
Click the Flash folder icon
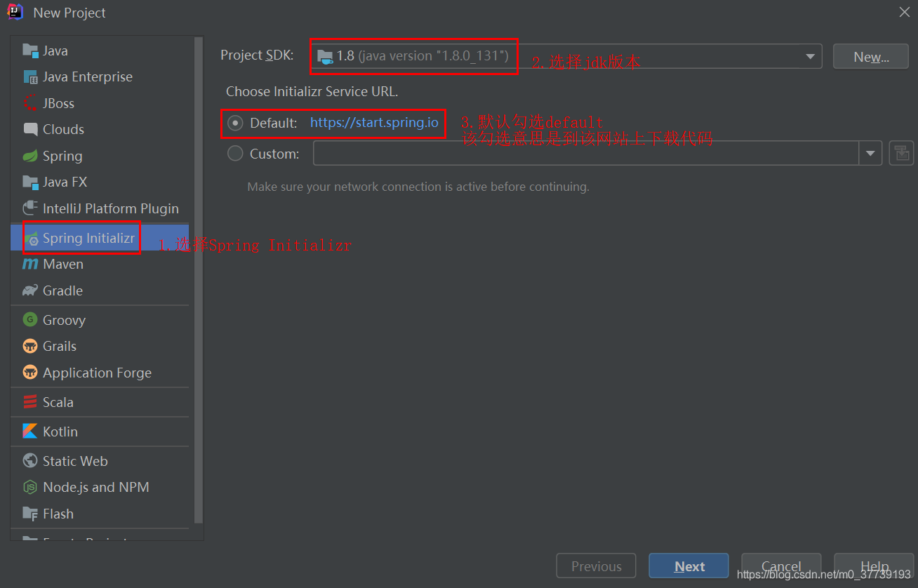(x=30, y=514)
